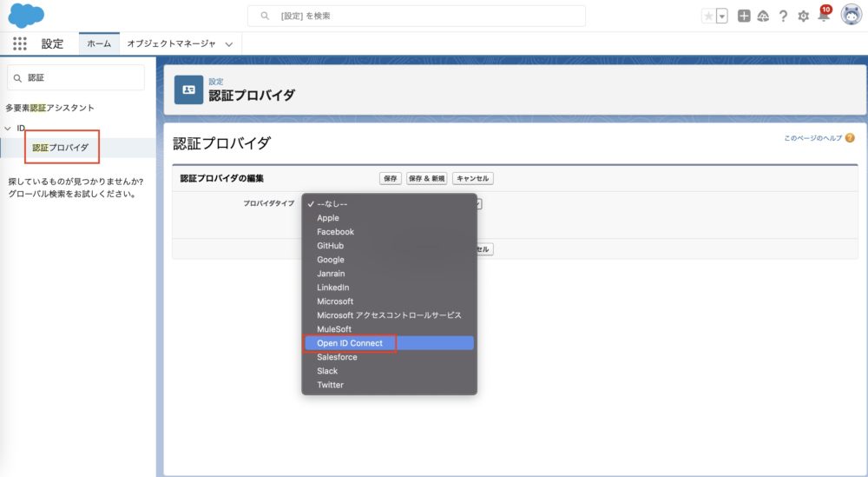Choose Microsoft アクセスコントロールサービス option
Viewport: 868px width, 477px height.
coord(389,315)
